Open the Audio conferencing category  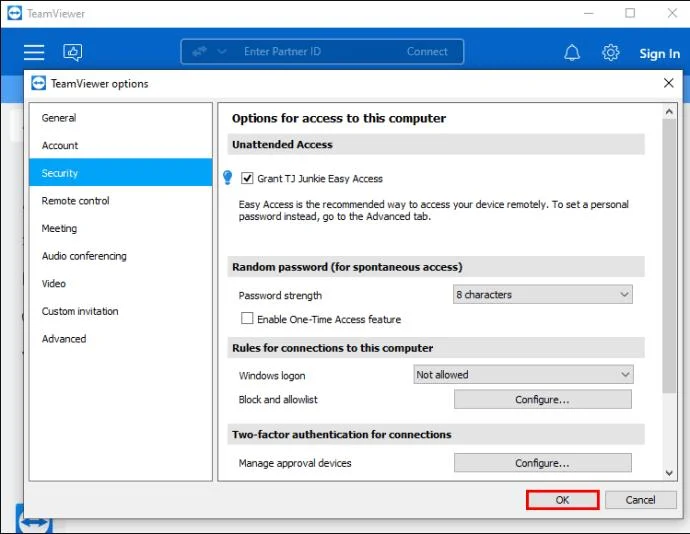tap(121, 256)
